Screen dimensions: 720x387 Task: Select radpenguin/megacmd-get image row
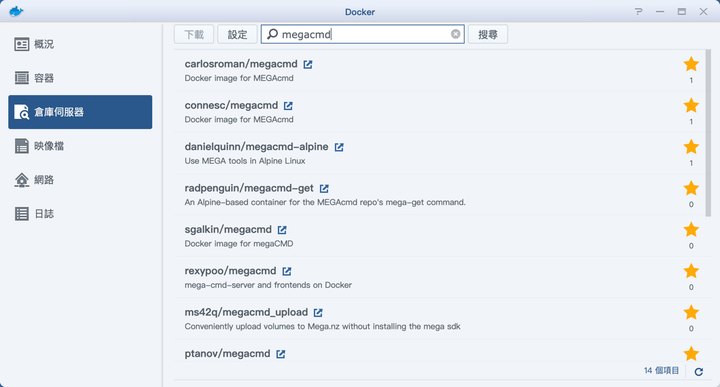pyautogui.click(x=439, y=194)
